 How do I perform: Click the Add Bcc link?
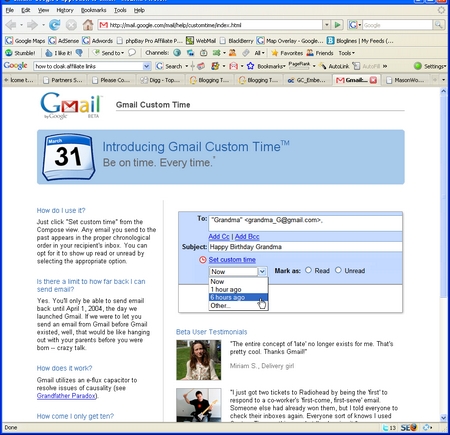click(247, 236)
